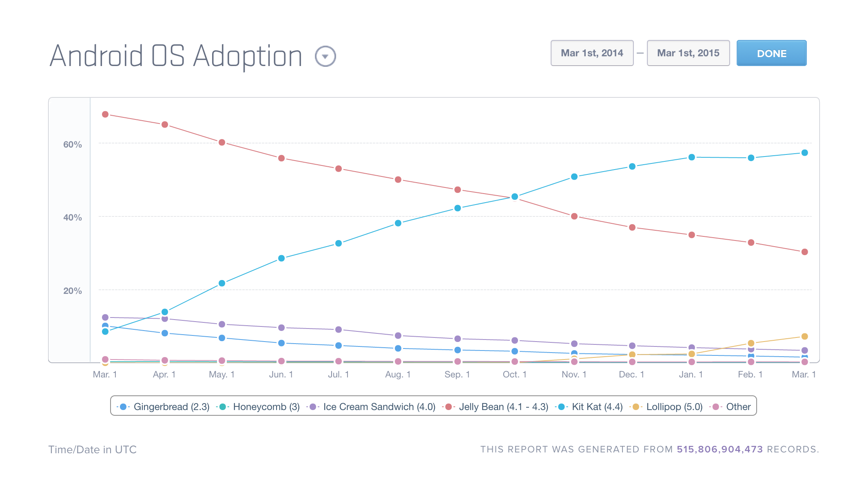Viewport: 868px width, 494px height.
Task: Open the Android OS Adoption title dropdown
Action: (x=325, y=56)
